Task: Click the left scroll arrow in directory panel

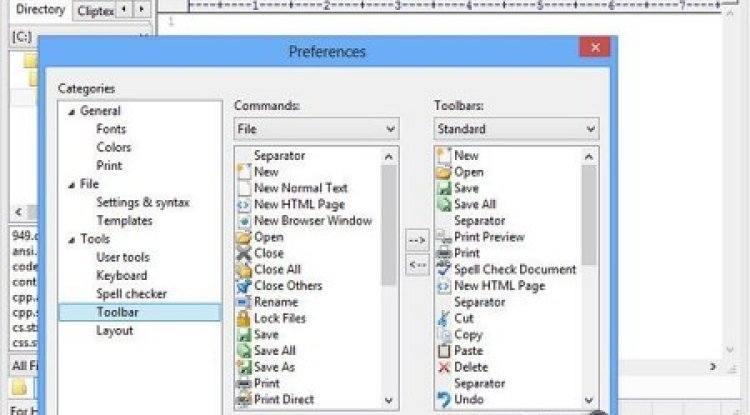Action: pos(18,212)
